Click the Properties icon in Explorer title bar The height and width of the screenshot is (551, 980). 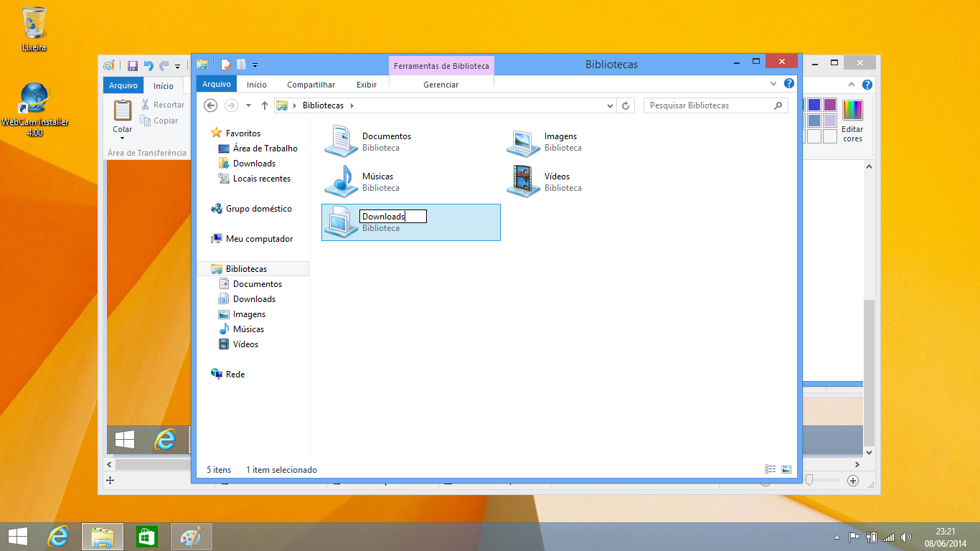coord(225,65)
